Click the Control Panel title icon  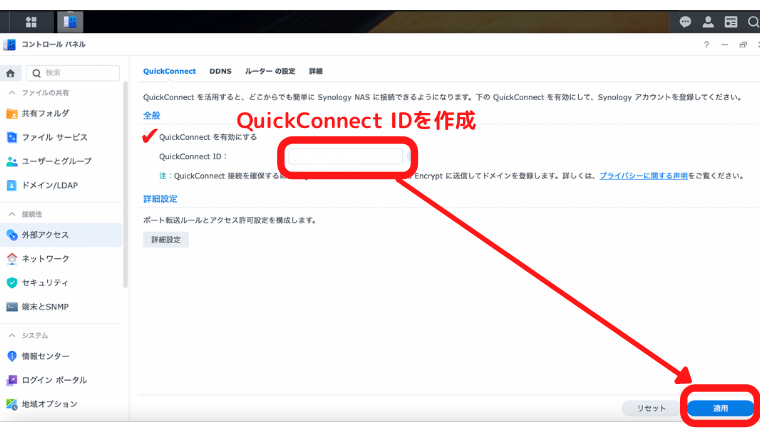[x=10, y=45]
